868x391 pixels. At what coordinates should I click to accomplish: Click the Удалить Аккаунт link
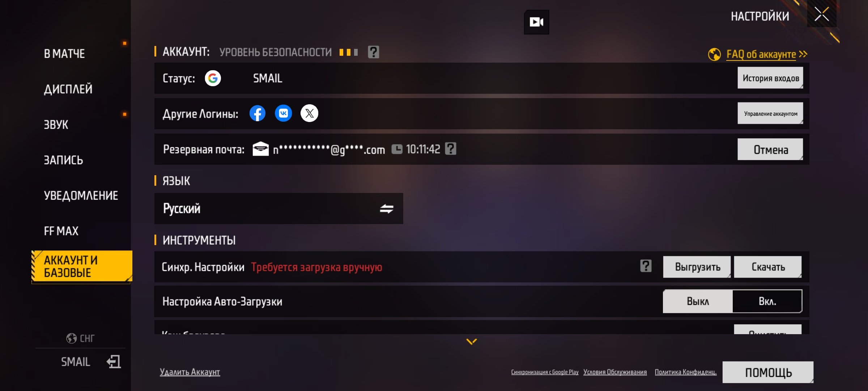click(190, 372)
